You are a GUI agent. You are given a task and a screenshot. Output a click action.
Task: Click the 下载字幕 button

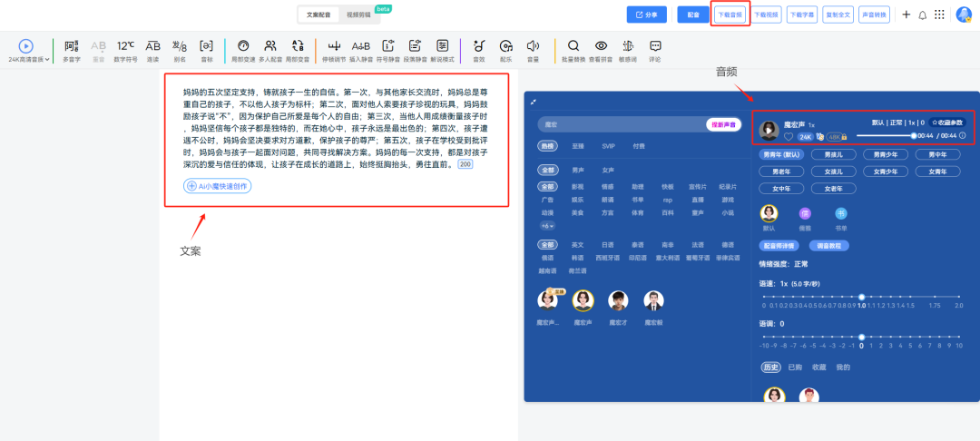click(x=802, y=15)
